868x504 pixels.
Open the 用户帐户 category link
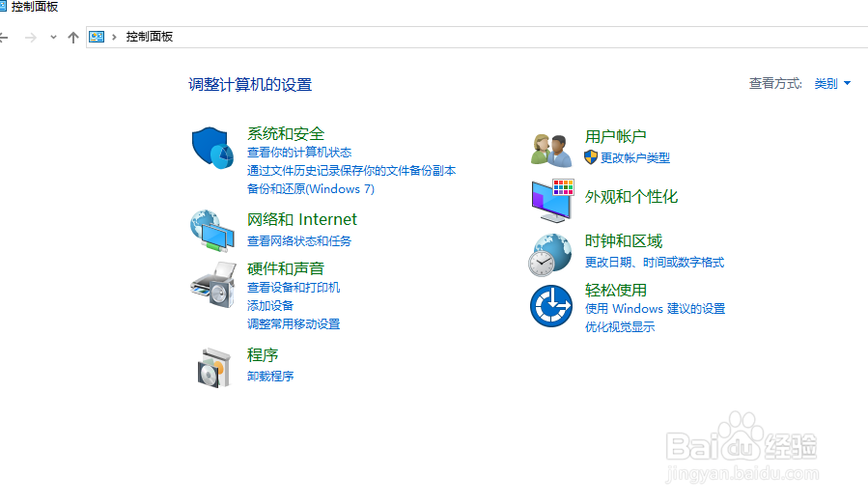coord(616,136)
